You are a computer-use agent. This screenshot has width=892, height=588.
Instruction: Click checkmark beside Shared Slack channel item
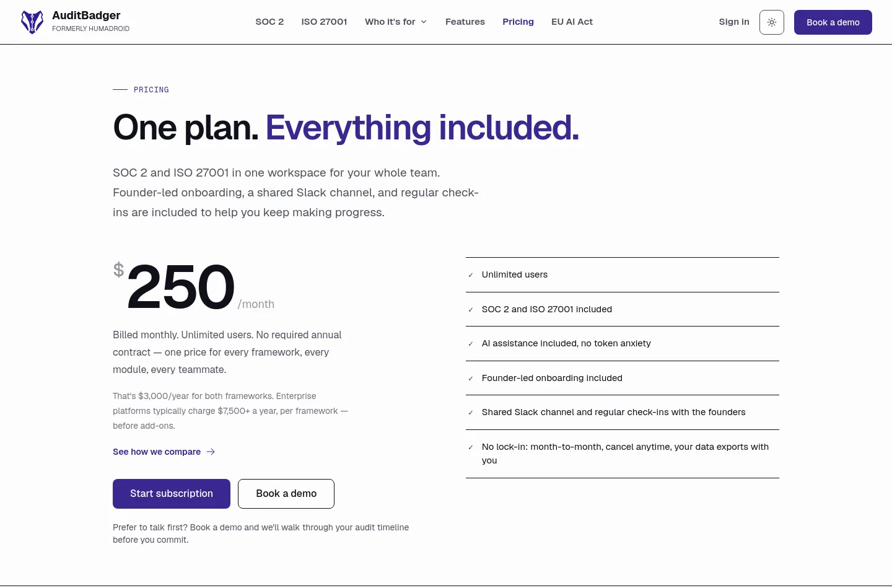[471, 413]
